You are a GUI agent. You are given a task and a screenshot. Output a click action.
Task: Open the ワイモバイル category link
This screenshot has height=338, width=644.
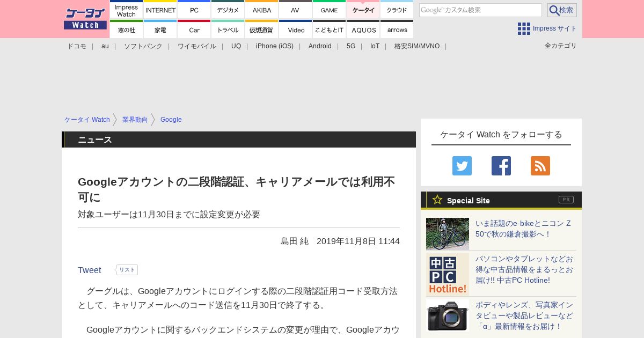197,46
